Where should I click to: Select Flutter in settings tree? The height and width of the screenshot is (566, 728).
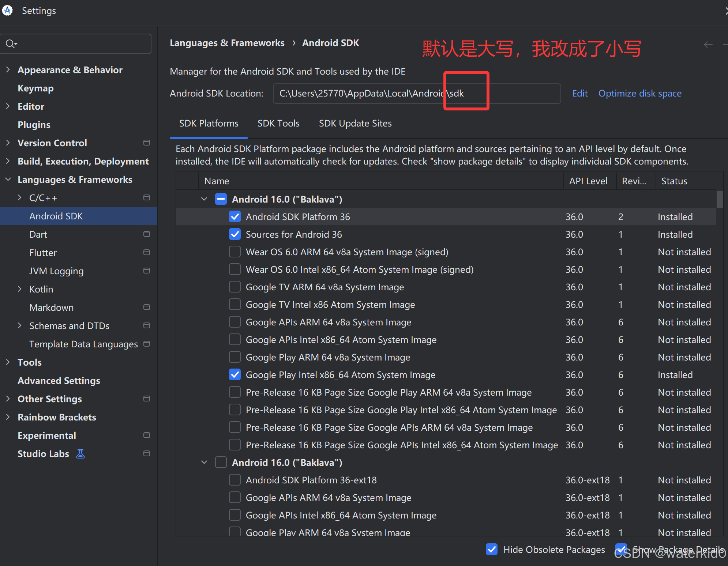coord(43,253)
